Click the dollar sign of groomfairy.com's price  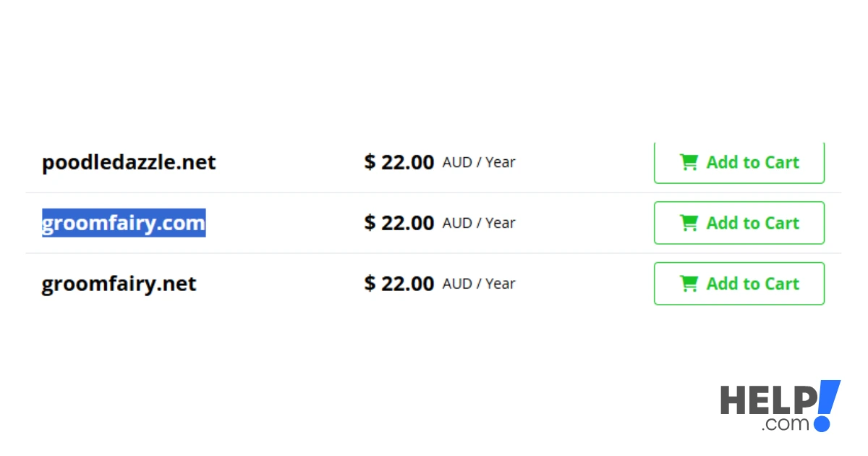(370, 223)
